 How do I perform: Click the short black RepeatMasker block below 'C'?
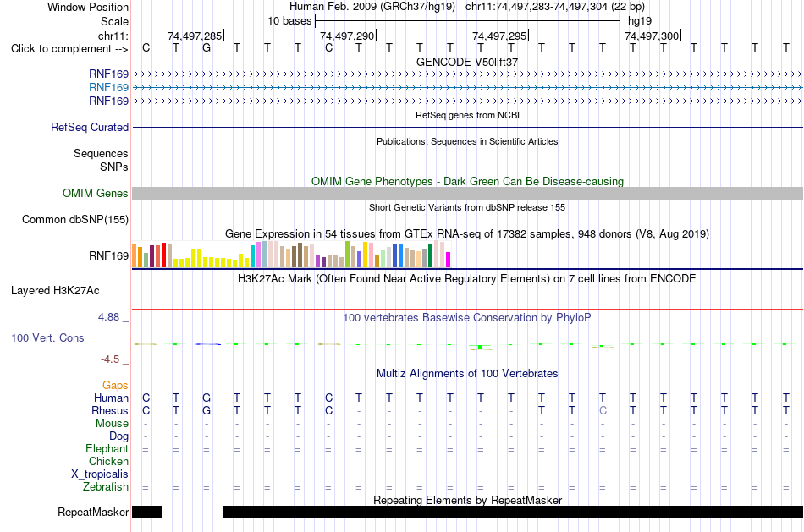pos(147,512)
